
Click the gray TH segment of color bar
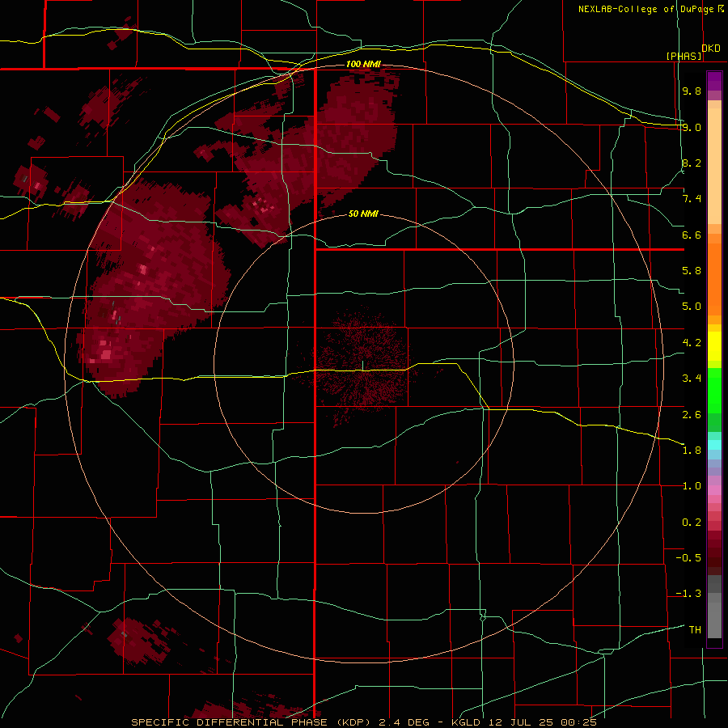[714, 620]
